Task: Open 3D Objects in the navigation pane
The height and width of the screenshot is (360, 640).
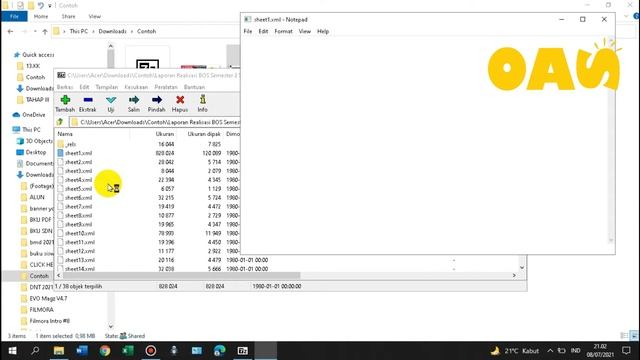Action: click(39, 141)
